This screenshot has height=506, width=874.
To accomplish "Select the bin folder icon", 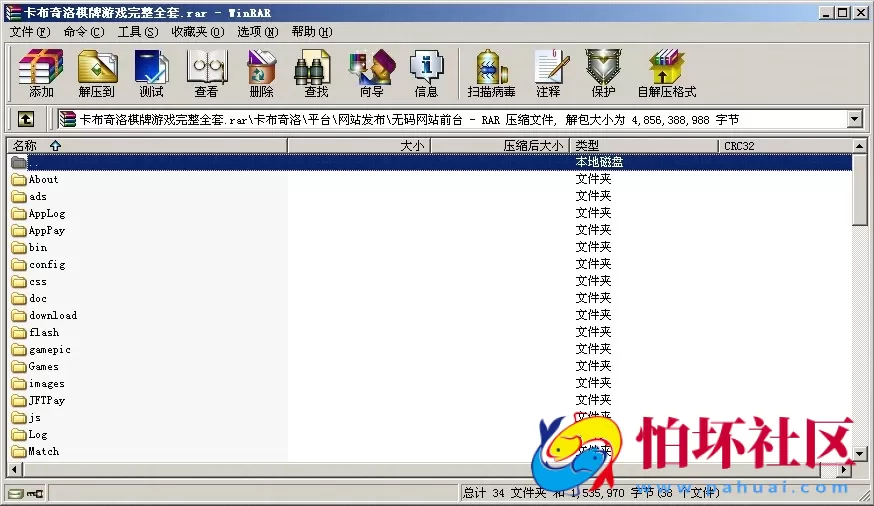I will pos(19,247).
